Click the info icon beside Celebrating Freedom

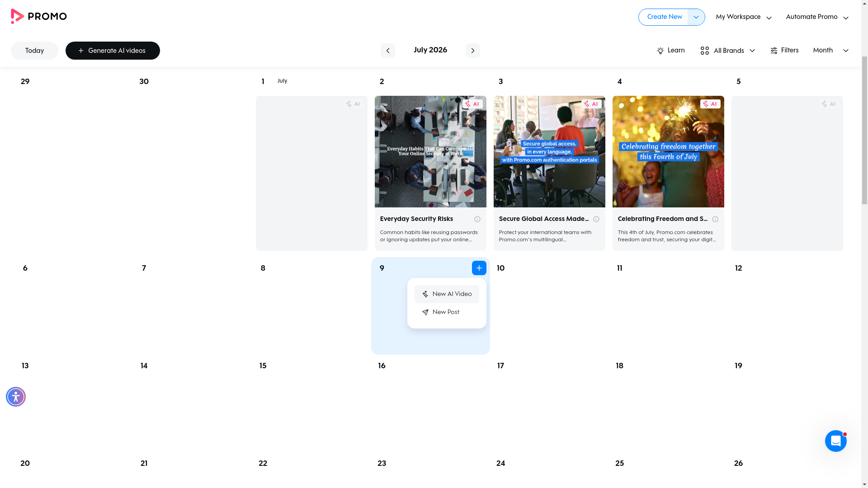pyautogui.click(x=715, y=219)
